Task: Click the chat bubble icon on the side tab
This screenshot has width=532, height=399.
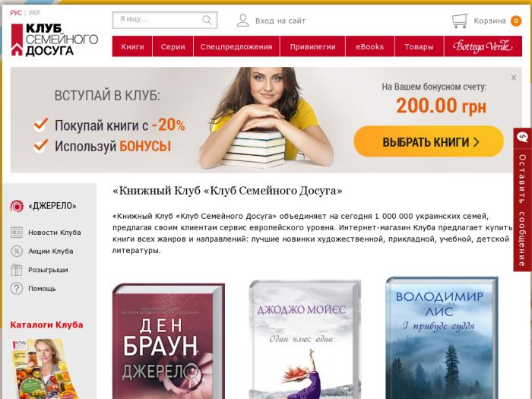Action: [x=523, y=137]
